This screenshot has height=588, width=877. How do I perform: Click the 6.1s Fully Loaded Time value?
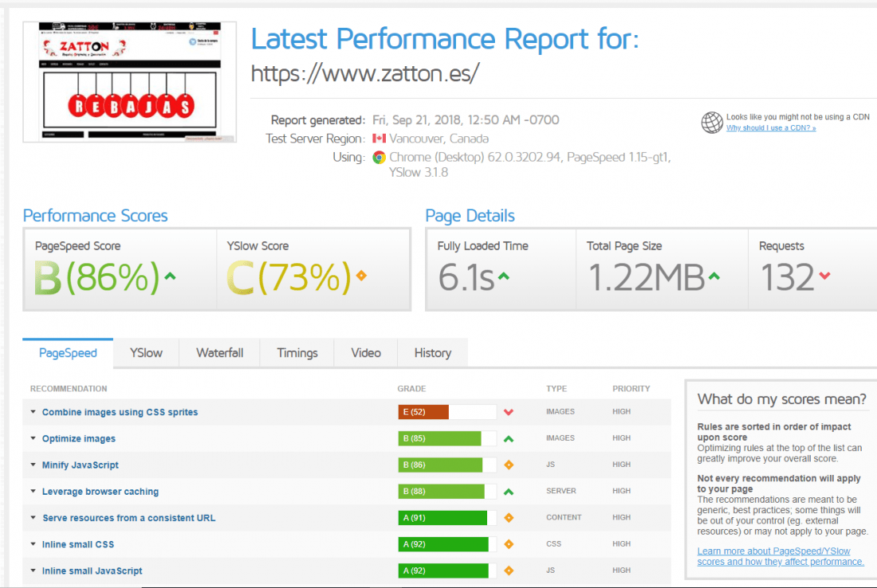coord(466,277)
